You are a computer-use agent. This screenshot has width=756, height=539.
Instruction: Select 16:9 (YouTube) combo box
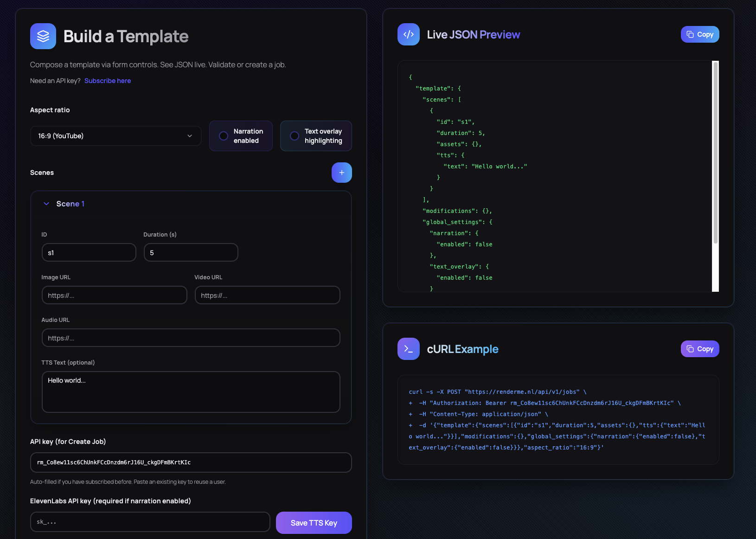click(115, 135)
